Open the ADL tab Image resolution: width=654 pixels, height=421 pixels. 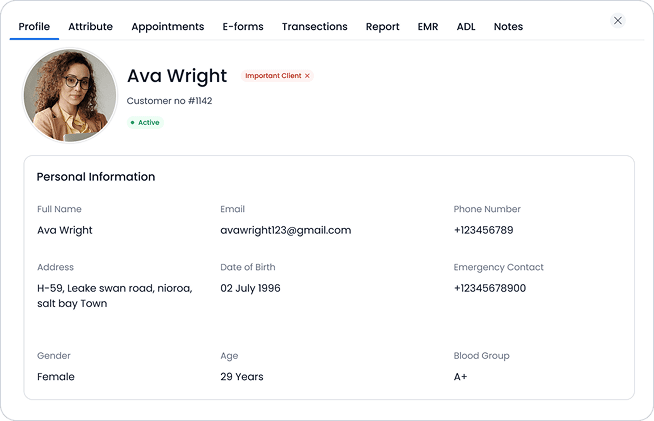[x=466, y=26]
